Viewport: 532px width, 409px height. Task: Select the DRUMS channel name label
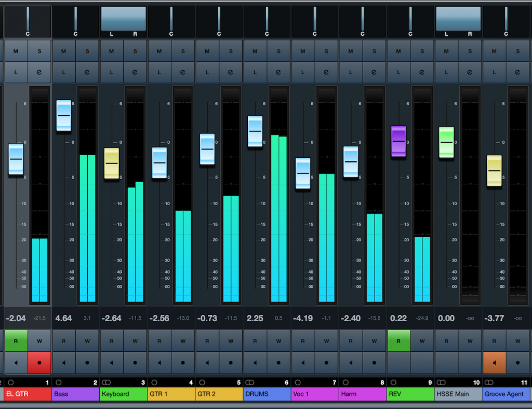coord(267,394)
